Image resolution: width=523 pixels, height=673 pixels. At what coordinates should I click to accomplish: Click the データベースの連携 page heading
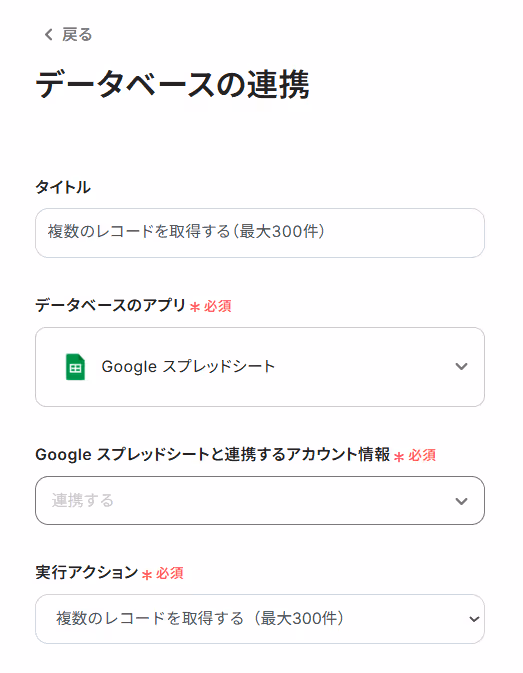(x=172, y=85)
